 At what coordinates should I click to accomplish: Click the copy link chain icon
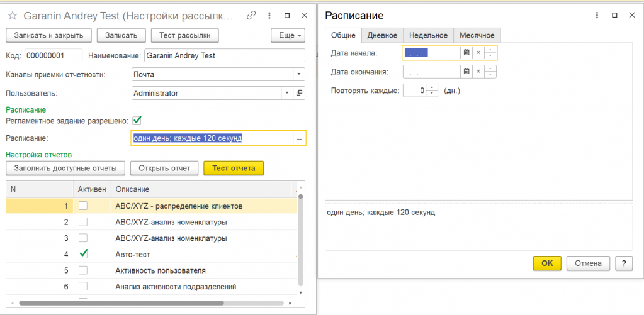pyautogui.click(x=252, y=14)
